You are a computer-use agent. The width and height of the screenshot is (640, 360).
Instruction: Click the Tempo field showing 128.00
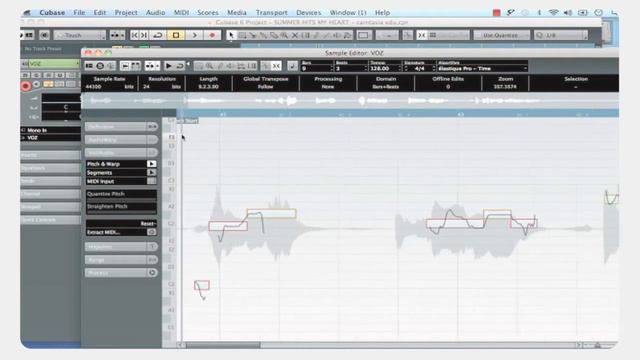point(385,69)
